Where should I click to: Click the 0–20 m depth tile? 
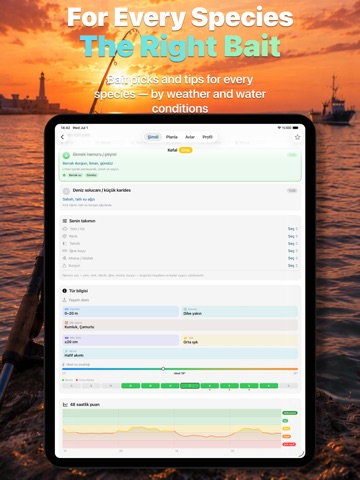(120, 312)
